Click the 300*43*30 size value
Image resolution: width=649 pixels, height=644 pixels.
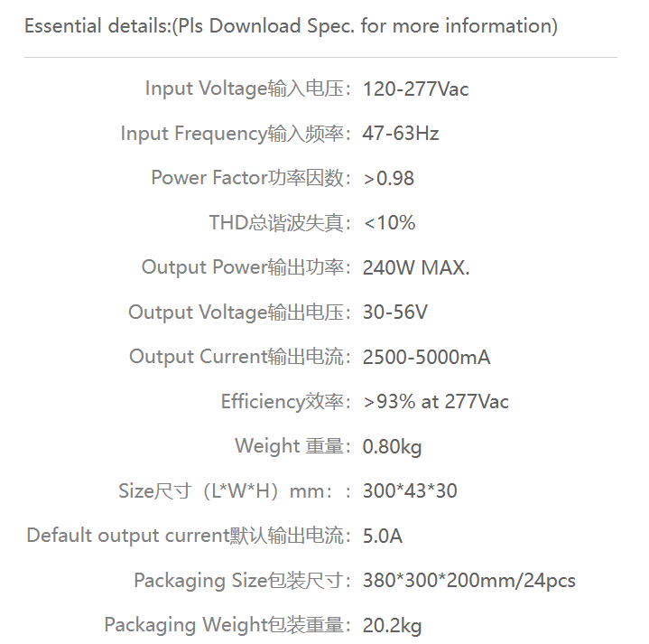click(410, 490)
